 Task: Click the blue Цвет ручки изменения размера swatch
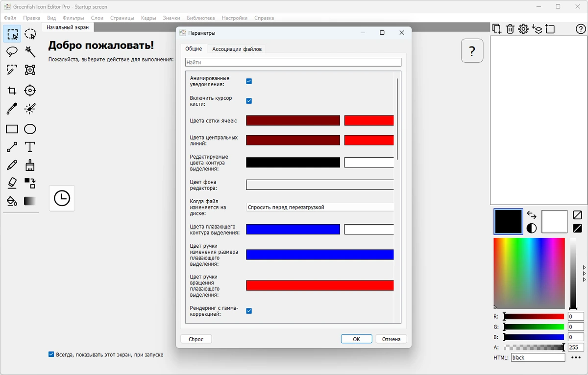(320, 255)
